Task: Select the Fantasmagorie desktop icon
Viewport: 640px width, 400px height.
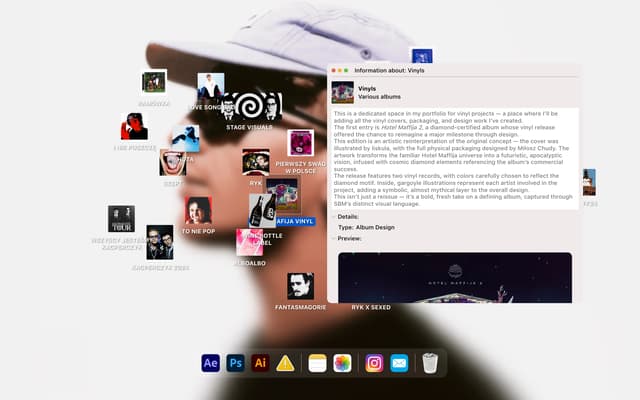Action: (x=300, y=286)
